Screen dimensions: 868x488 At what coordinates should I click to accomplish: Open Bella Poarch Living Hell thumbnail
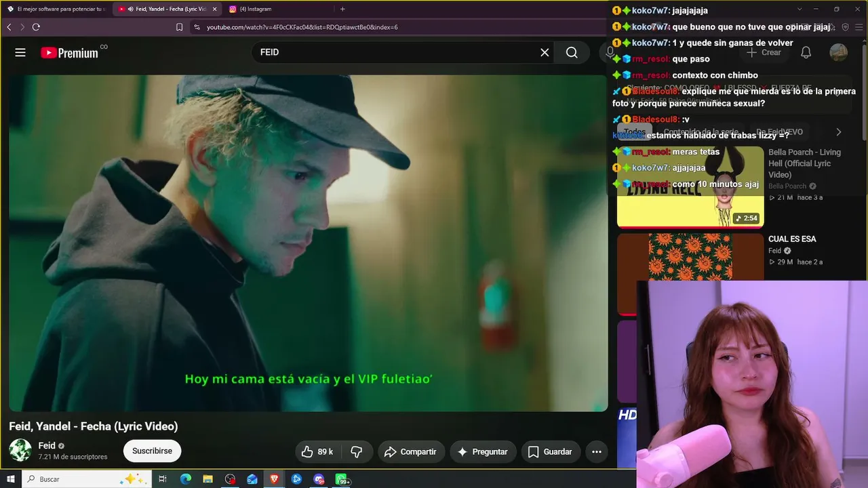[x=690, y=186]
